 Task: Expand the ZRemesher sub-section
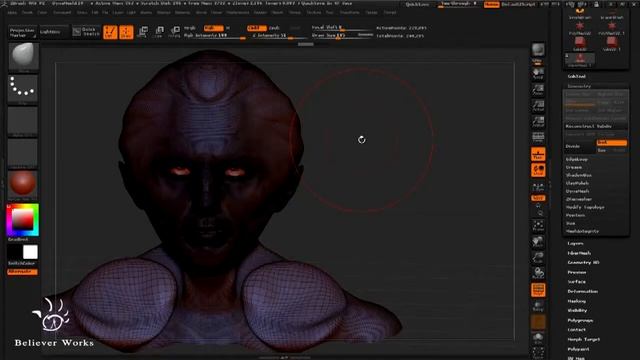tap(578, 199)
